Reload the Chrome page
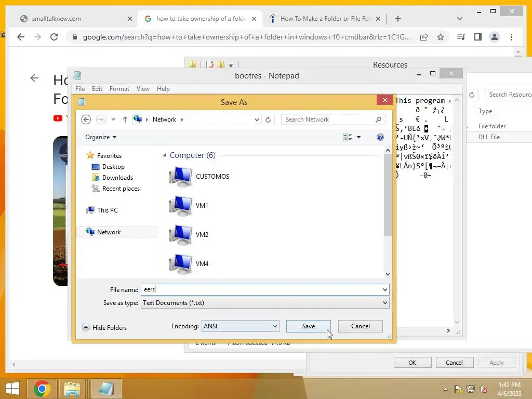Image resolution: width=532 pixels, height=399 pixels. pos(54,37)
